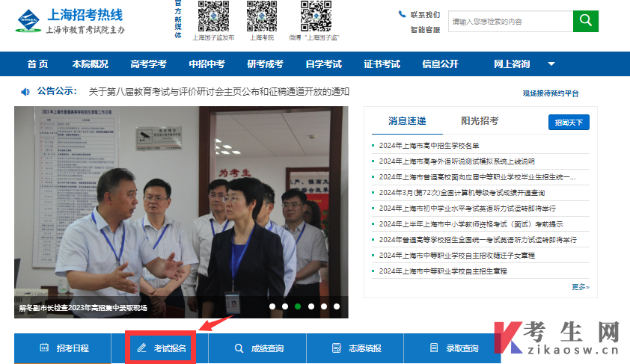
Task: Click the magnifier icon in 成绩查询
Action: coord(239,348)
